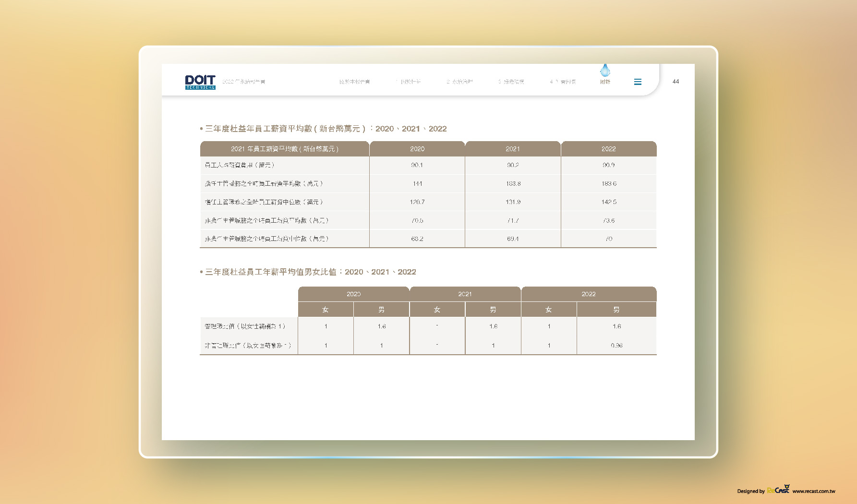Screen dimensions: 857x504
Task: Click the '男' header under 2021
Action: (493, 310)
